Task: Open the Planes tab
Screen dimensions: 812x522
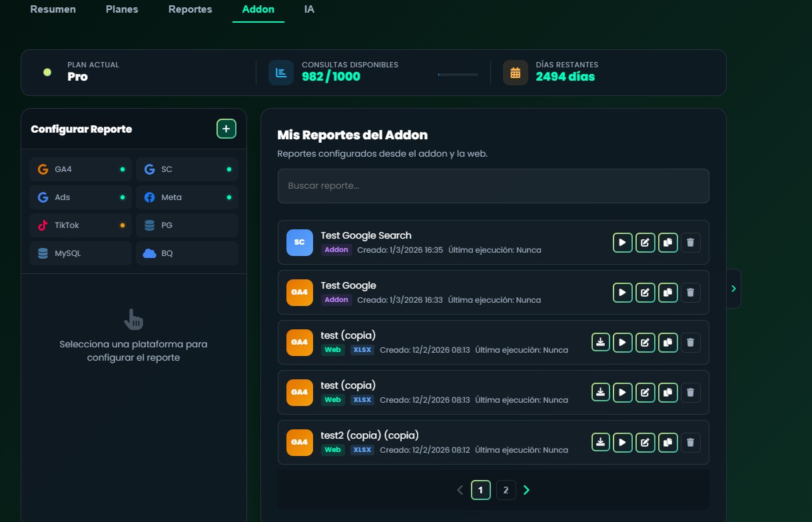Action: point(122,10)
